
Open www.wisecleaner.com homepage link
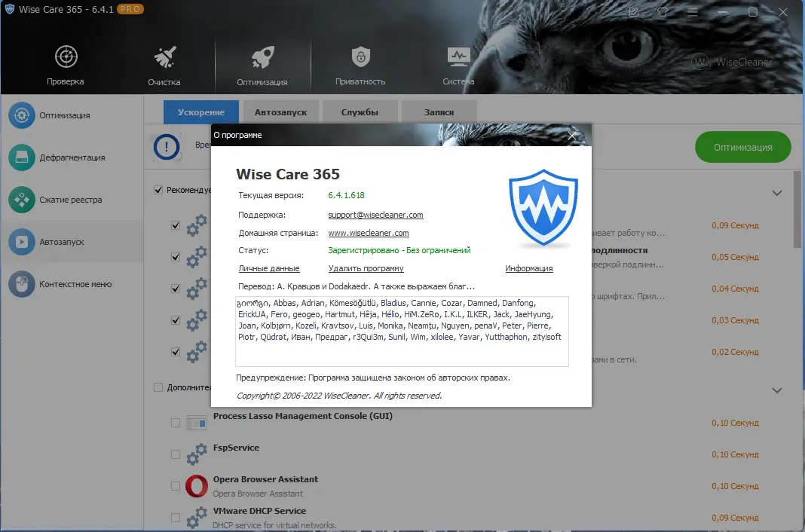pos(369,233)
